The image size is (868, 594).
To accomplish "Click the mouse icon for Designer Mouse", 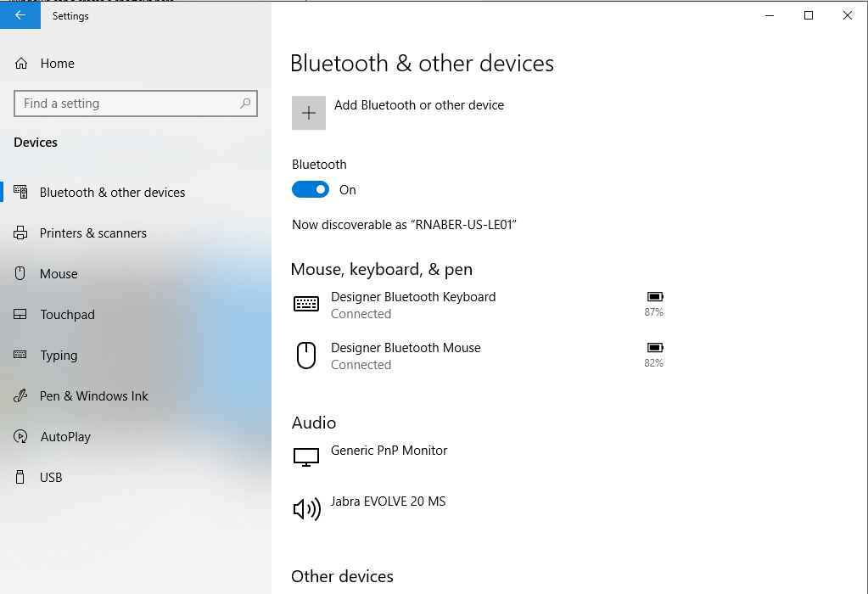I will click(306, 356).
